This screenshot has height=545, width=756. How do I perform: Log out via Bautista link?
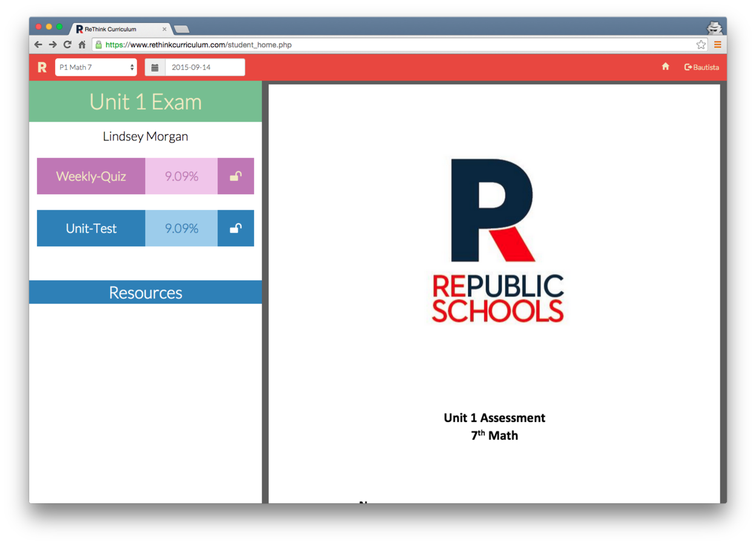click(702, 67)
